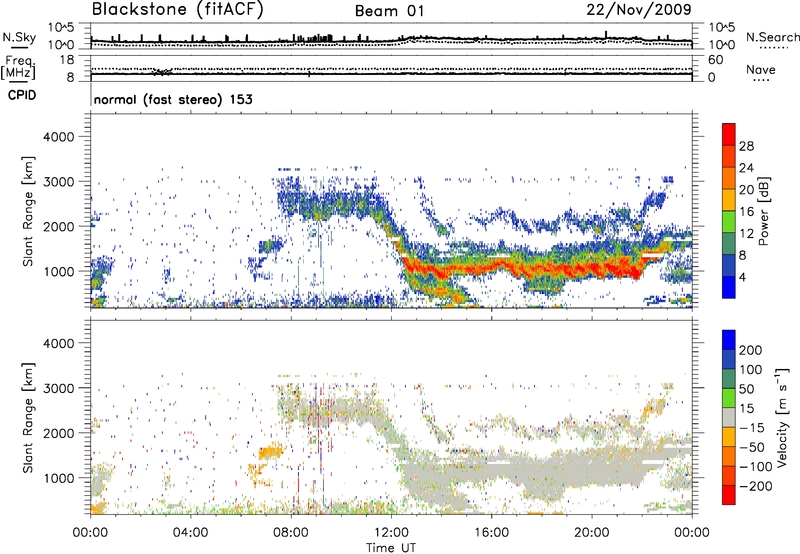Viewport: 800px width, 554px height.
Task: Click the '28' tick on power colorbar
Action: click(746, 146)
